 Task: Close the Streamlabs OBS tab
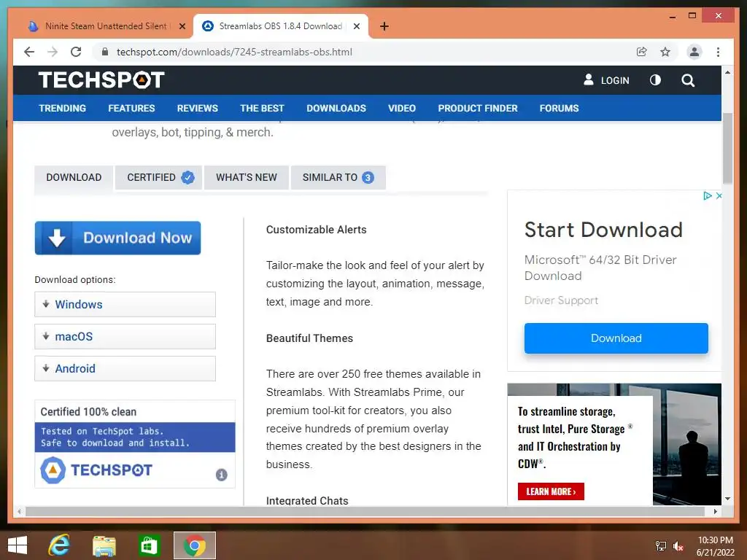tap(356, 26)
